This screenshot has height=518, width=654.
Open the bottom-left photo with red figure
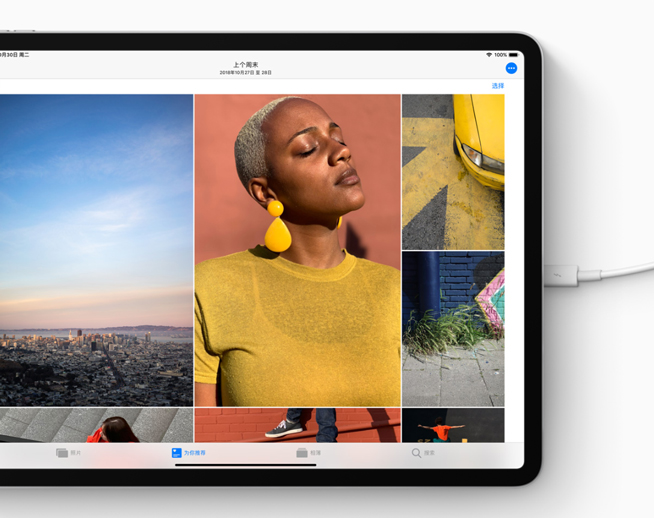(96, 425)
